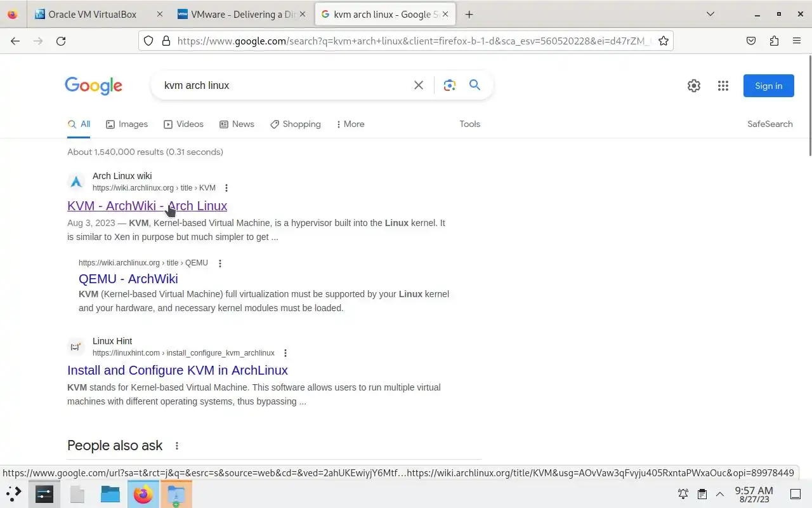Open the Google apps grid

723,86
